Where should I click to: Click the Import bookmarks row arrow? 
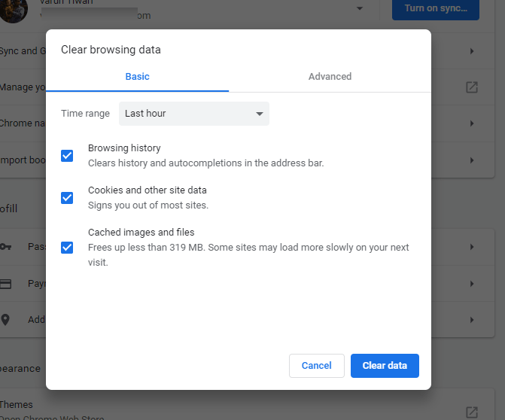pos(472,160)
